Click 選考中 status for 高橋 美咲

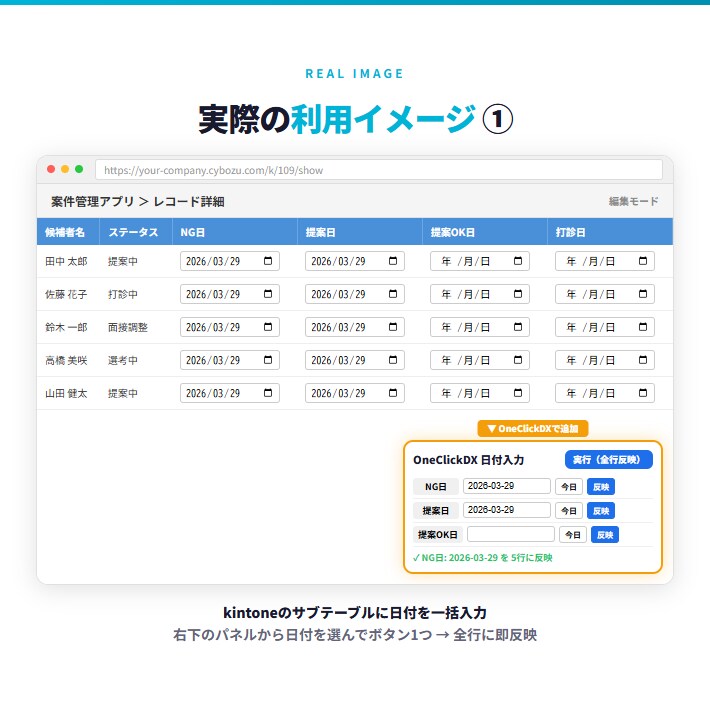point(123,360)
